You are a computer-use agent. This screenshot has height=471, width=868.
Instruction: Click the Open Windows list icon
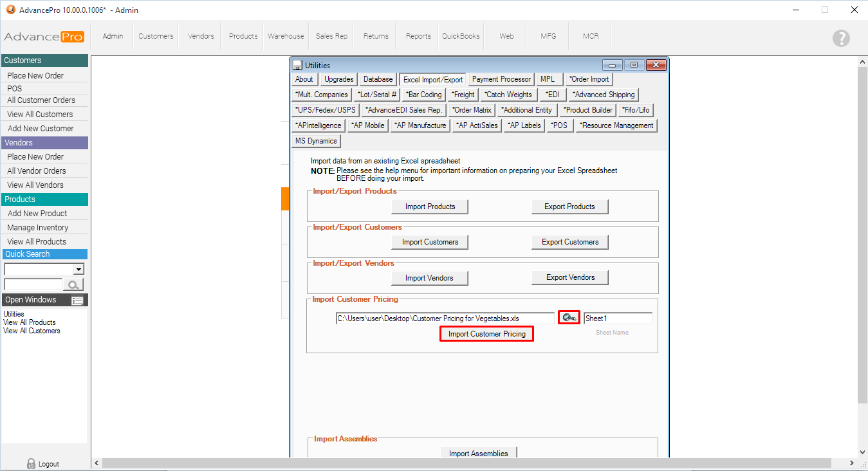pyautogui.click(x=77, y=300)
